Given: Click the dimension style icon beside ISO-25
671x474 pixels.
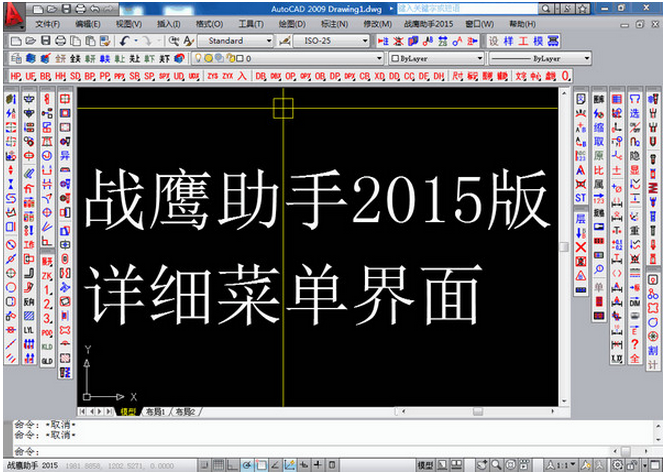Looking at the screenshot, I should coord(284,41).
